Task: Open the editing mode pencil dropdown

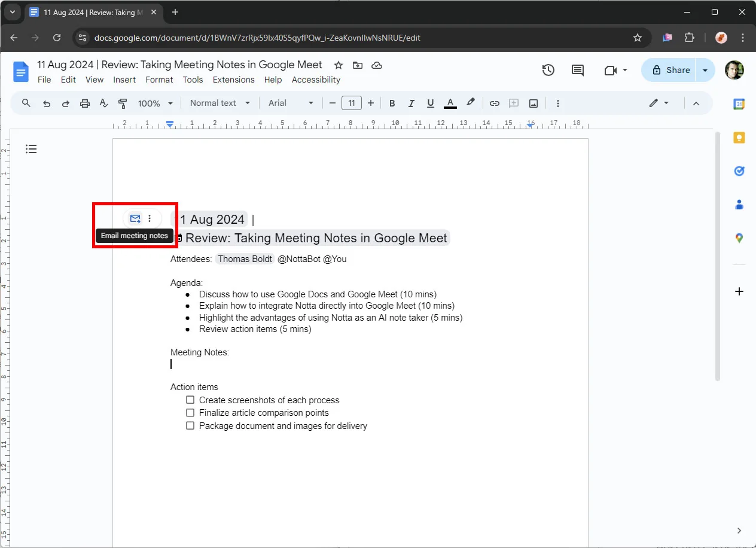Action: pos(659,103)
